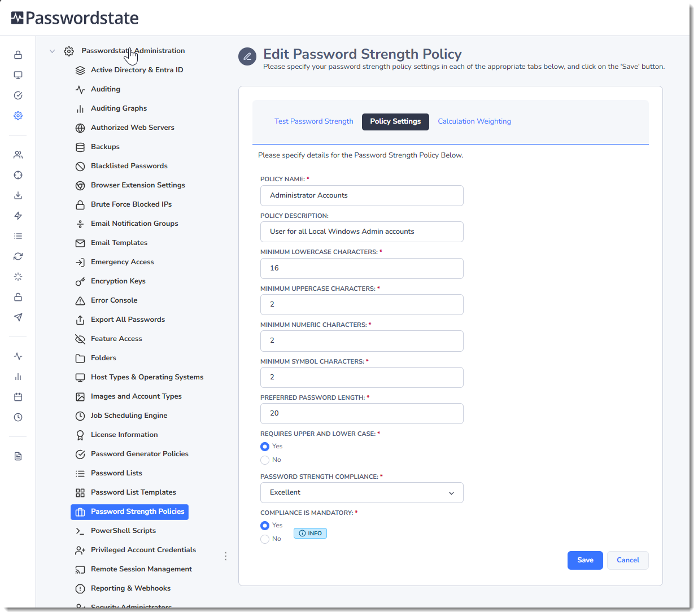The width and height of the screenshot is (698, 616).
Task: Click the vertical three-dot panel splitter handle
Action: coord(225,556)
